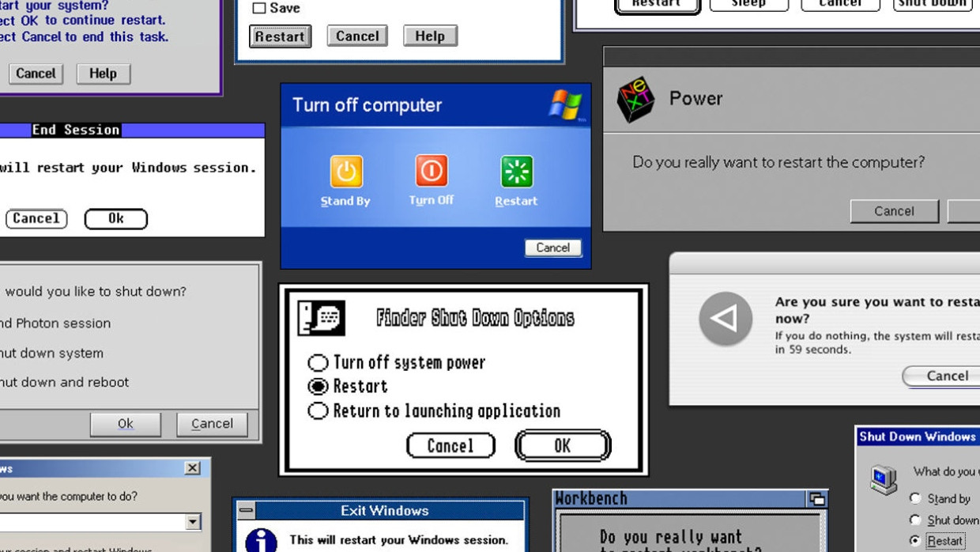980x552 pixels.
Task: Click the NeXT cube logo icon
Action: 635,100
